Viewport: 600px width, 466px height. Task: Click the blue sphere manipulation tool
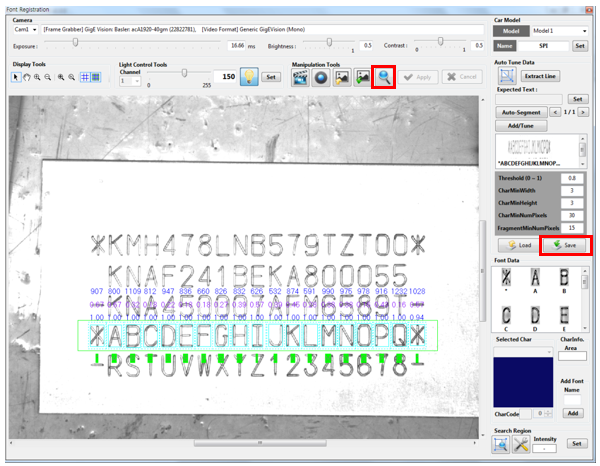click(x=320, y=77)
